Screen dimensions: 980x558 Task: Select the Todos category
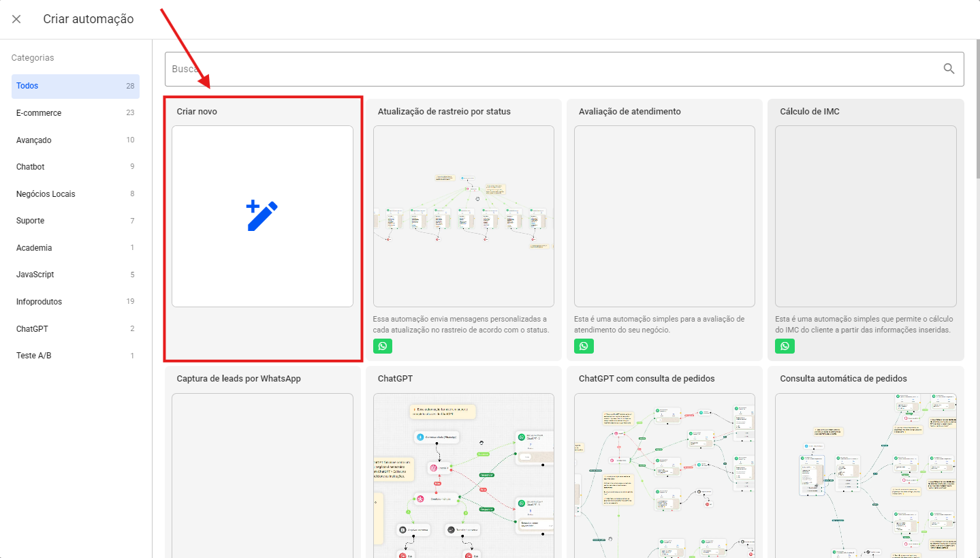click(x=75, y=86)
